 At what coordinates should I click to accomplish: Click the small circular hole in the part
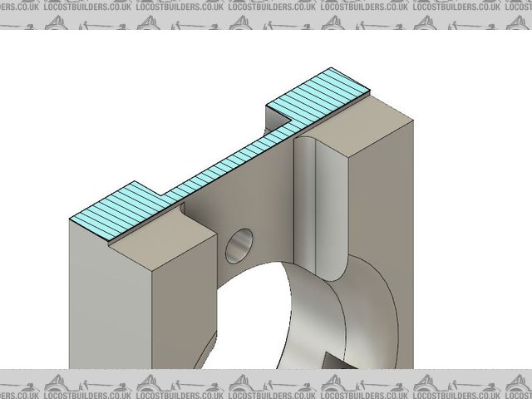pyautogui.click(x=239, y=244)
